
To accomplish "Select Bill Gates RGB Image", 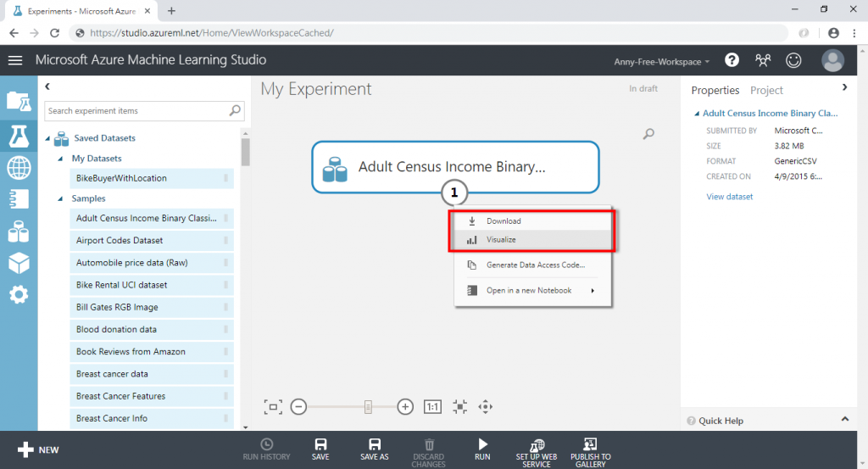I will pyautogui.click(x=152, y=307).
